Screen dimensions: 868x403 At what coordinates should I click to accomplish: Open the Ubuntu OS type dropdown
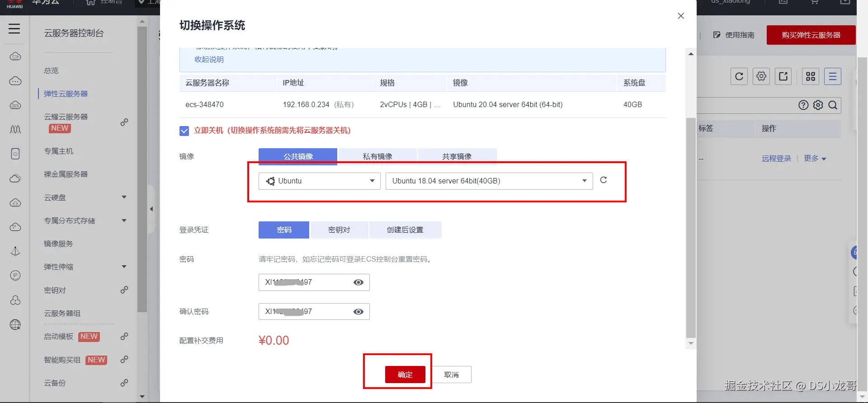(x=320, y=181)
